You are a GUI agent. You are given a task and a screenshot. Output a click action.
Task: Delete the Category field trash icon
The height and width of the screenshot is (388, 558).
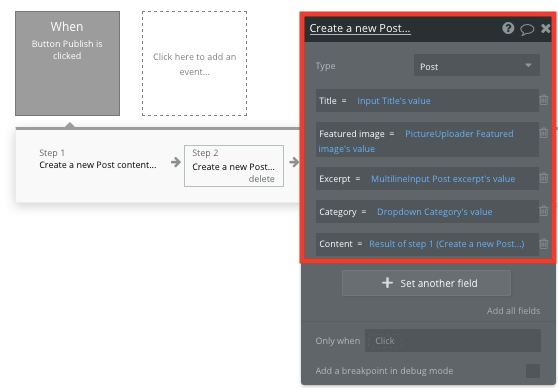[543, 211]
